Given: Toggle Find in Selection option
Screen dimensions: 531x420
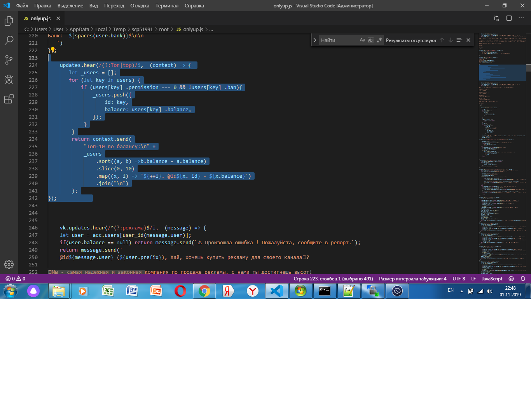Looking at the screenshot, I should pyautogui.click(x=459, y=40).
